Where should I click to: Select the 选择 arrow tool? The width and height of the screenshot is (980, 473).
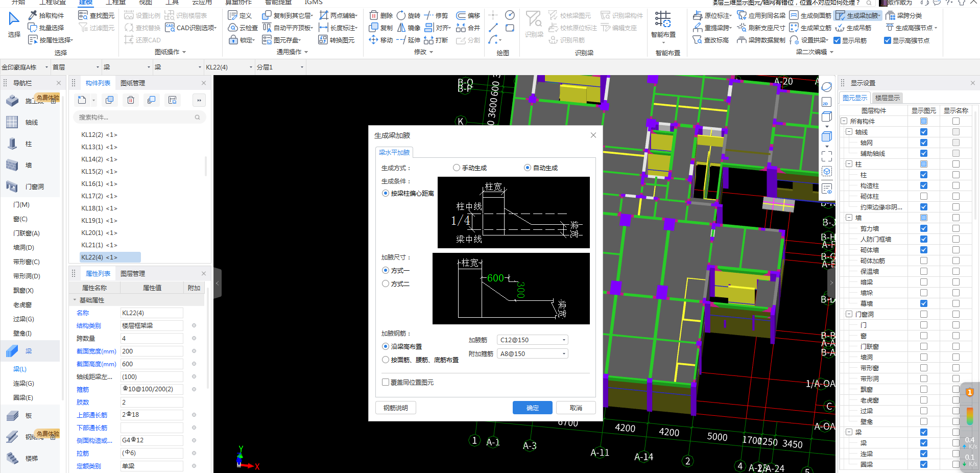[x=14, y=25]
